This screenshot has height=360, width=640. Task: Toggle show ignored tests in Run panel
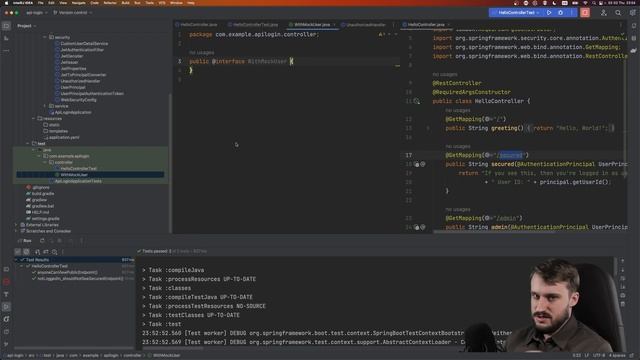click(x=26, y=252)
